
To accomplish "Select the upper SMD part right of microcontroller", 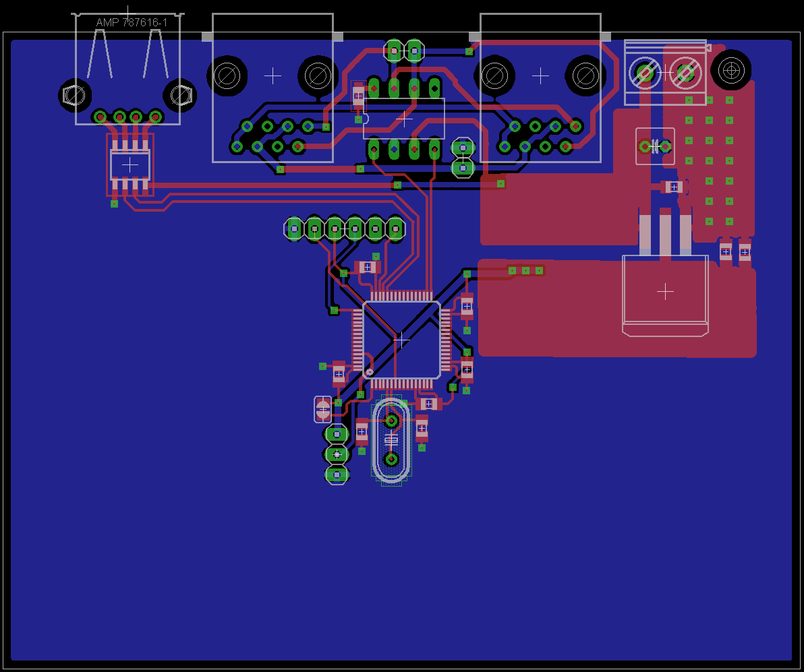I will pos(467,307).
